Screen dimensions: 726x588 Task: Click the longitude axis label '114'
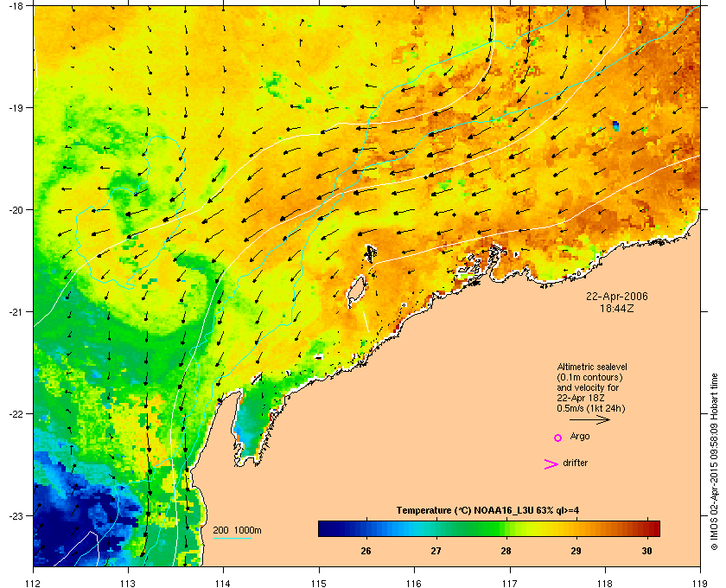223,584
